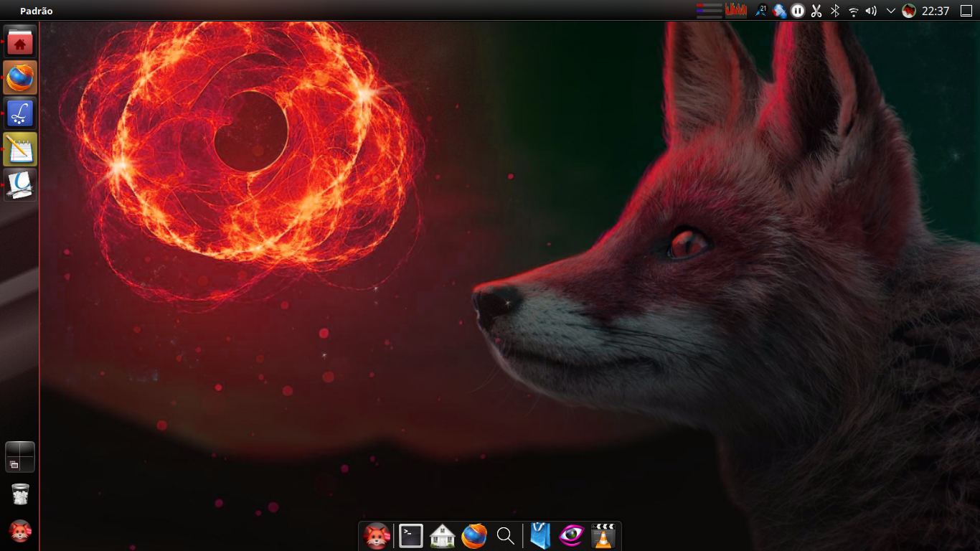Screen dimensions: 980x551
Task: Click the blue globe tray icon
Action: click(779, 11)
